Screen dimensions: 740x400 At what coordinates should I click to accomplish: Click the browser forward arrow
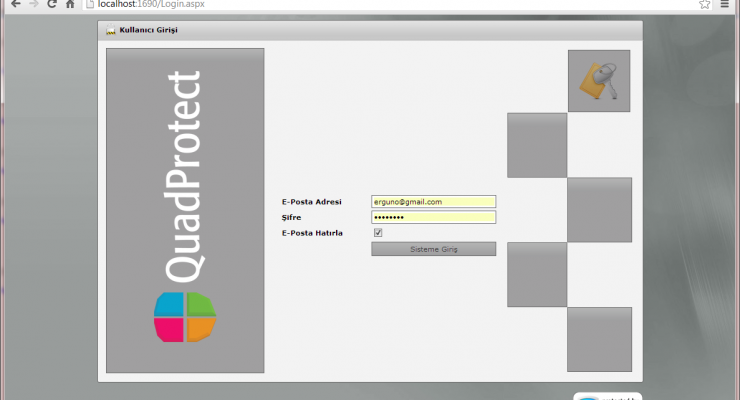[x=34, y=4]
